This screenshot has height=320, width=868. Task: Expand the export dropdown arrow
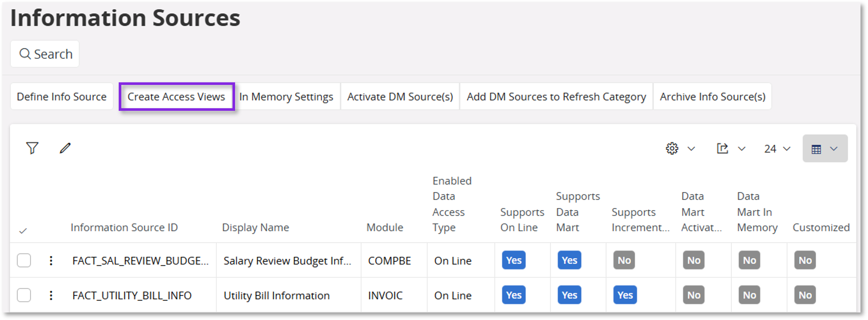(x=741, y=149)
